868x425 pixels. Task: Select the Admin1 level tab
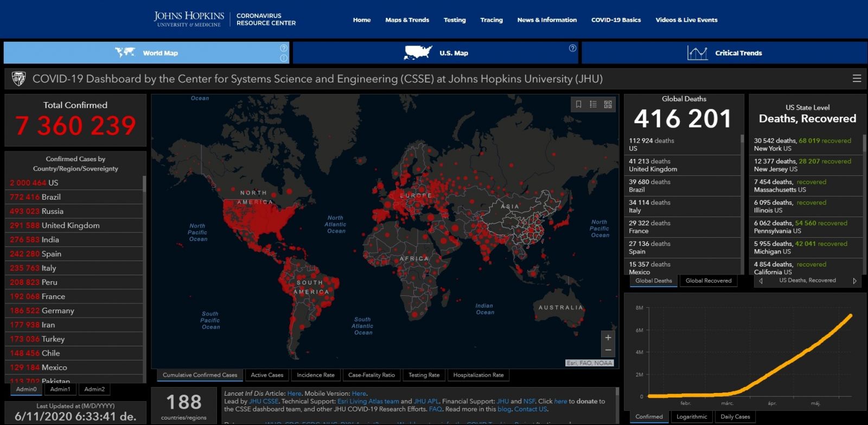point(60,389)
